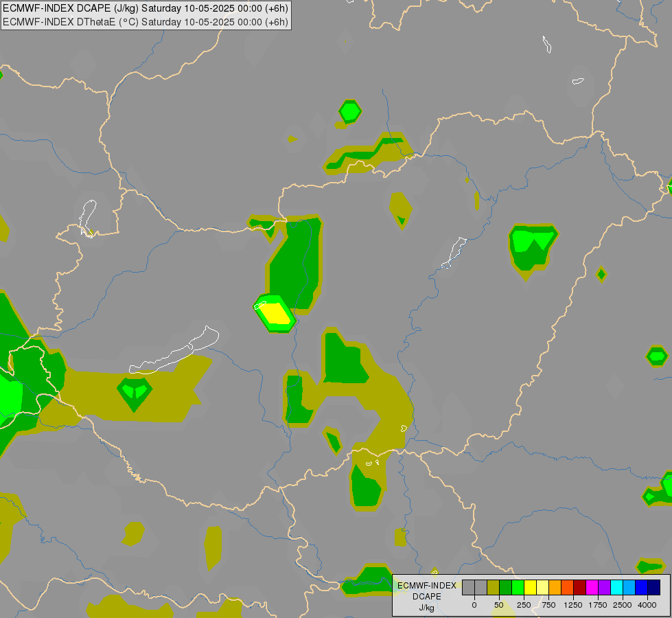672x618 pixels.
Task: Click the bright green legend swatch
Action: (x=518, y=588)
